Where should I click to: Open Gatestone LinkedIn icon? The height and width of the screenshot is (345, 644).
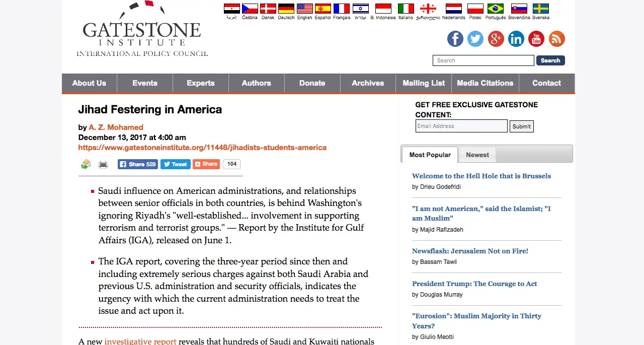click(516, 39)
